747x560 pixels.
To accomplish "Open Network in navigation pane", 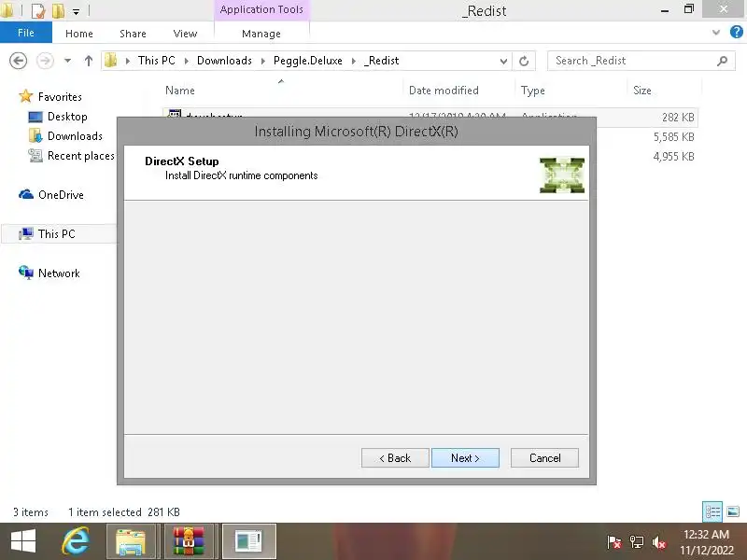I will [x=59, y=273].
